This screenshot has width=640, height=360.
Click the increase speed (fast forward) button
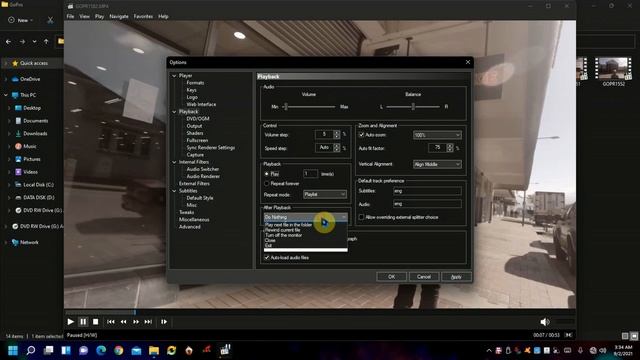[x=136, y=322]
